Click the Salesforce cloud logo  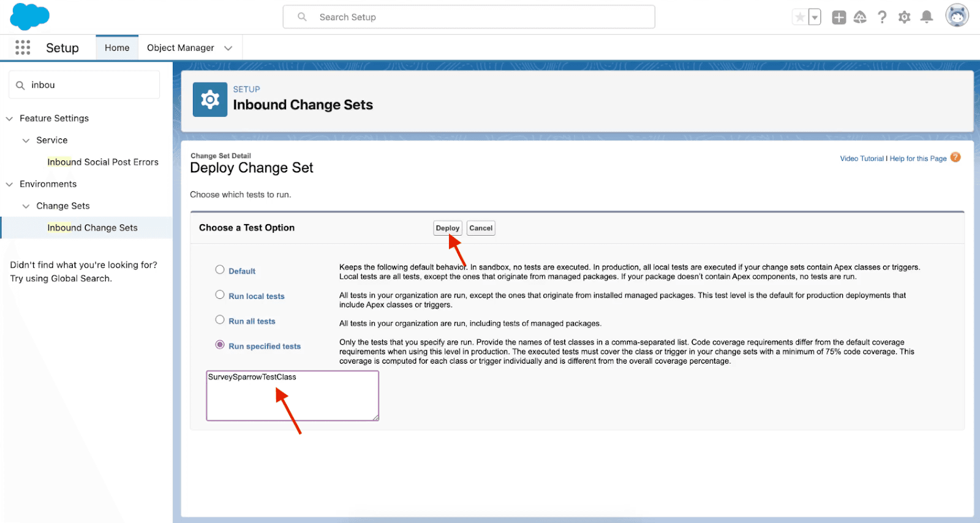29,17
